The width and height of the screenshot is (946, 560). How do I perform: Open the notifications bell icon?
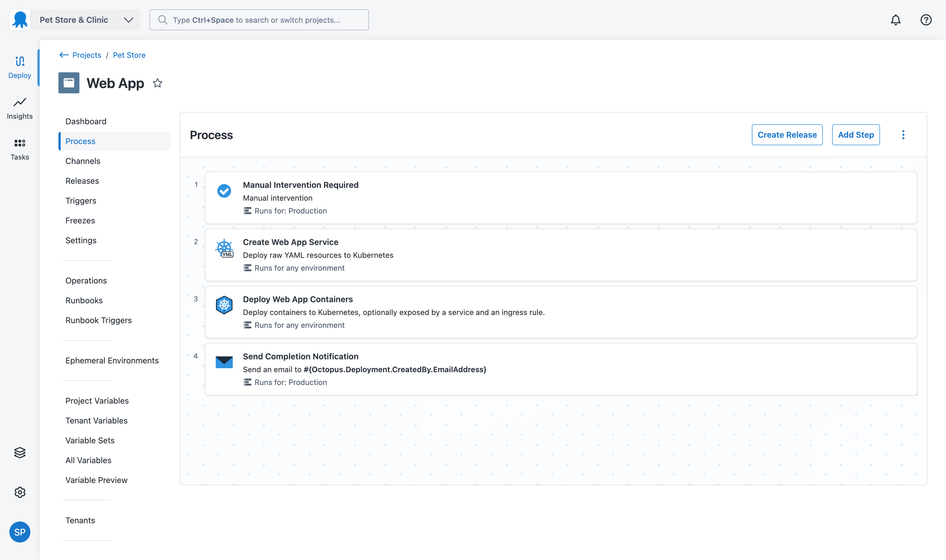point(895,20)
